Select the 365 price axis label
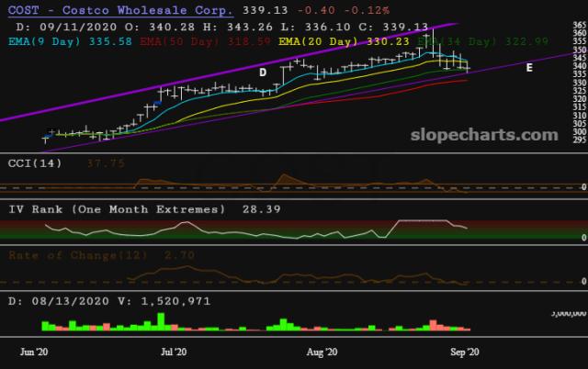 coord(580,25)
